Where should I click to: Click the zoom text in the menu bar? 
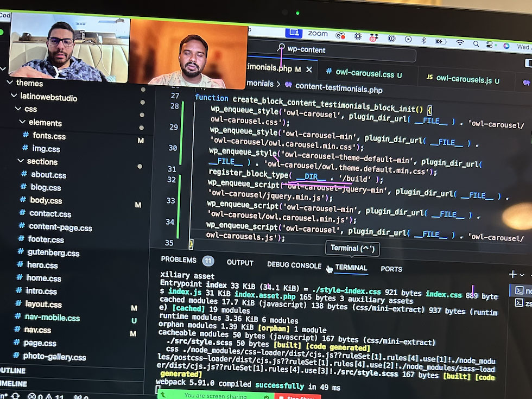(318, 34)
